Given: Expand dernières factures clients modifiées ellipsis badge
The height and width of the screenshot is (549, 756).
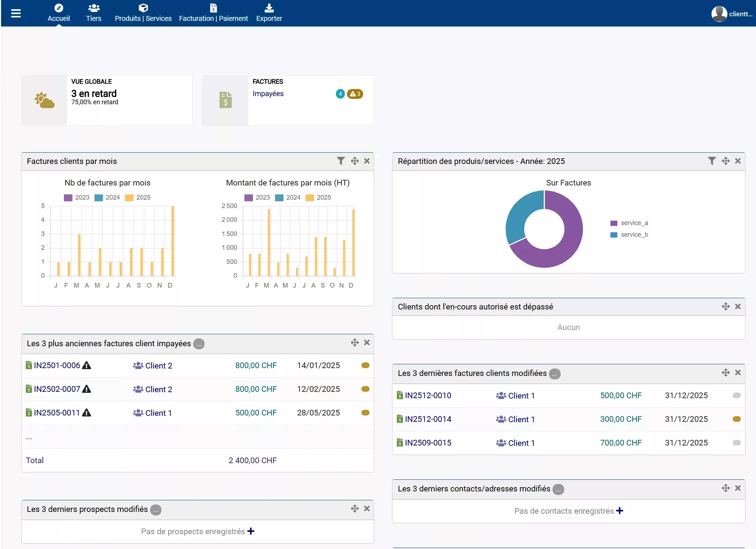Looking at the screenshot, I should [x=555, y=374].
